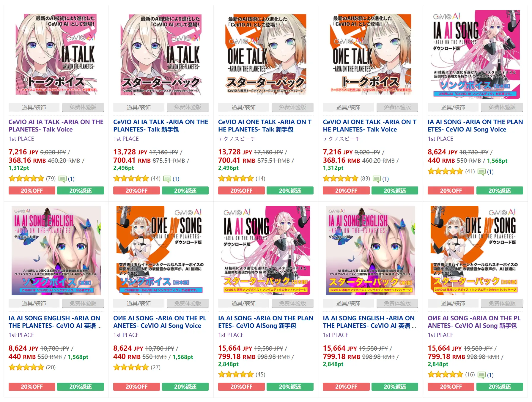Click comment bubble icon for IA AI SONG Song Voice

point(481,172)
